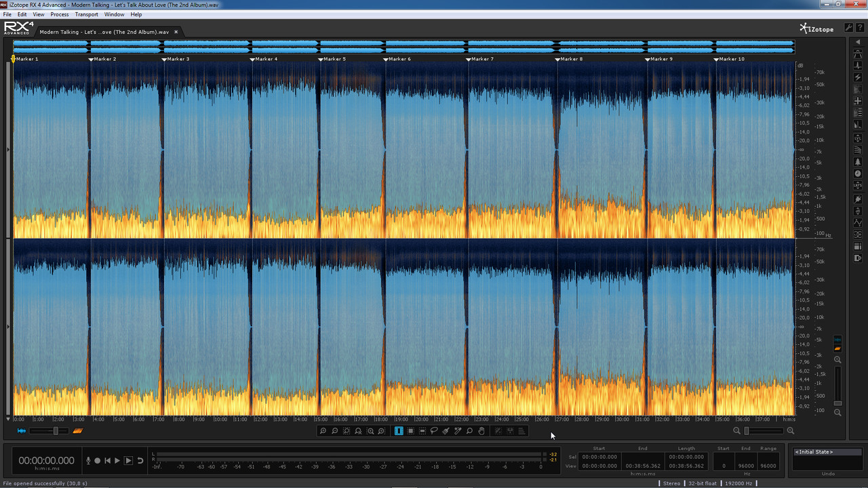This screenshot has width=868, height=488.
Task: Select the time-frequency selection tool
Action: click(410, 431)
